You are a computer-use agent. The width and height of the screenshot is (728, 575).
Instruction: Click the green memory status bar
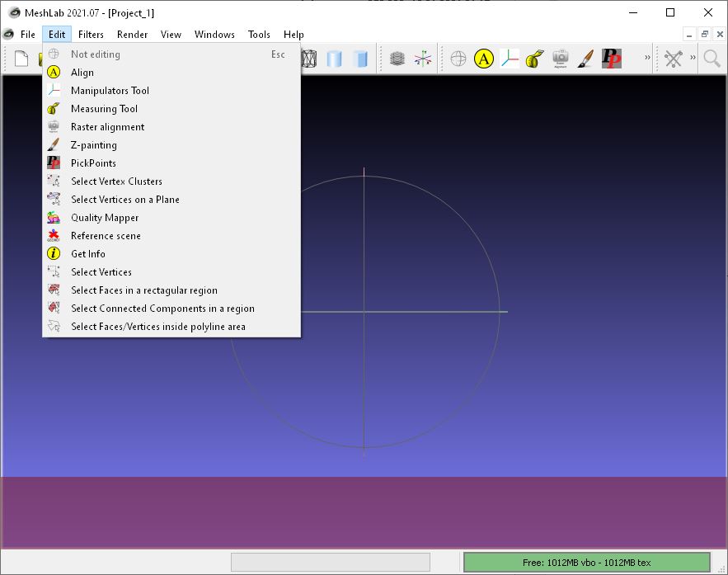coord(586,563)
